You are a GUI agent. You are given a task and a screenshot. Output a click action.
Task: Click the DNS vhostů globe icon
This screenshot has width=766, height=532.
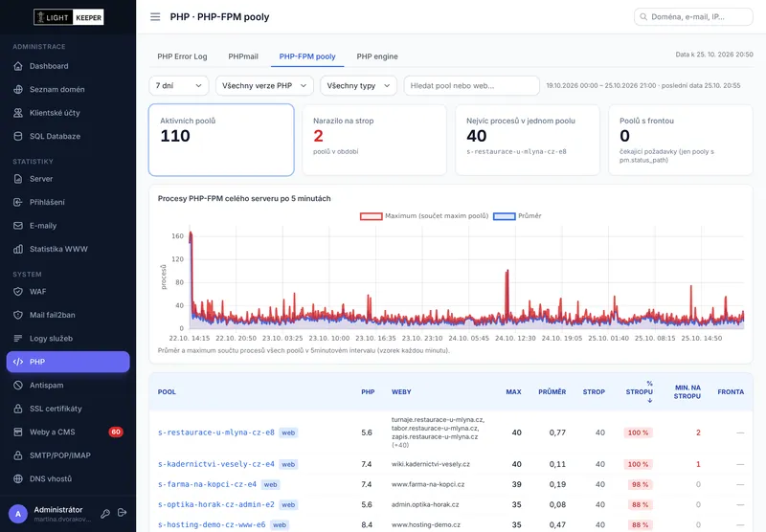(x=18, y=478)
